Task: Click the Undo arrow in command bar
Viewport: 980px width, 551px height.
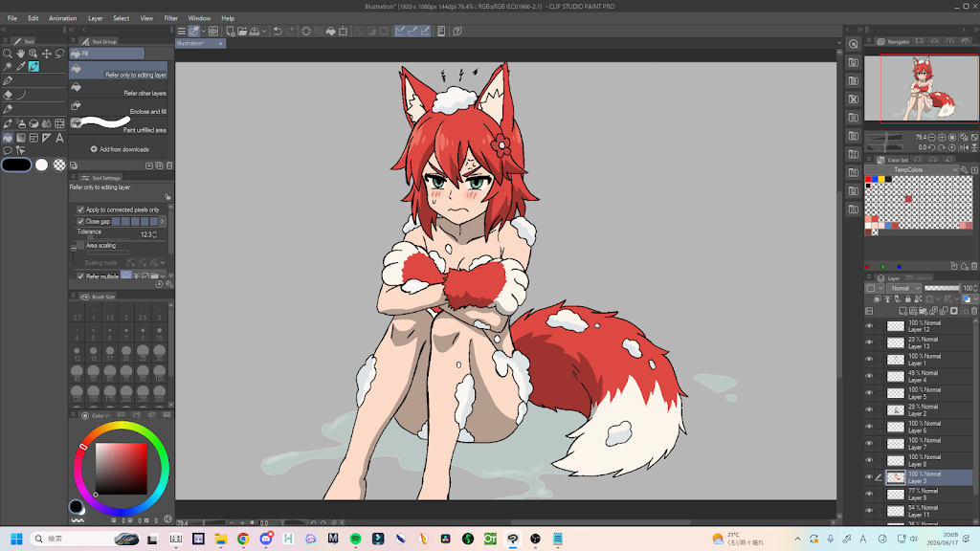Action: 278,32
